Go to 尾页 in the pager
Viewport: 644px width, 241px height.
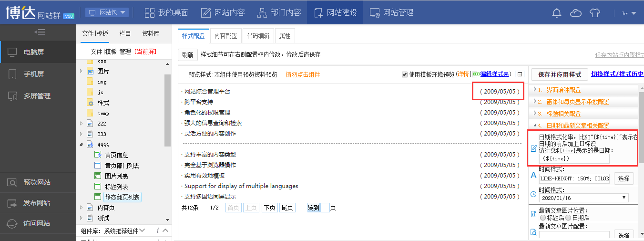(x=287, y=208)
